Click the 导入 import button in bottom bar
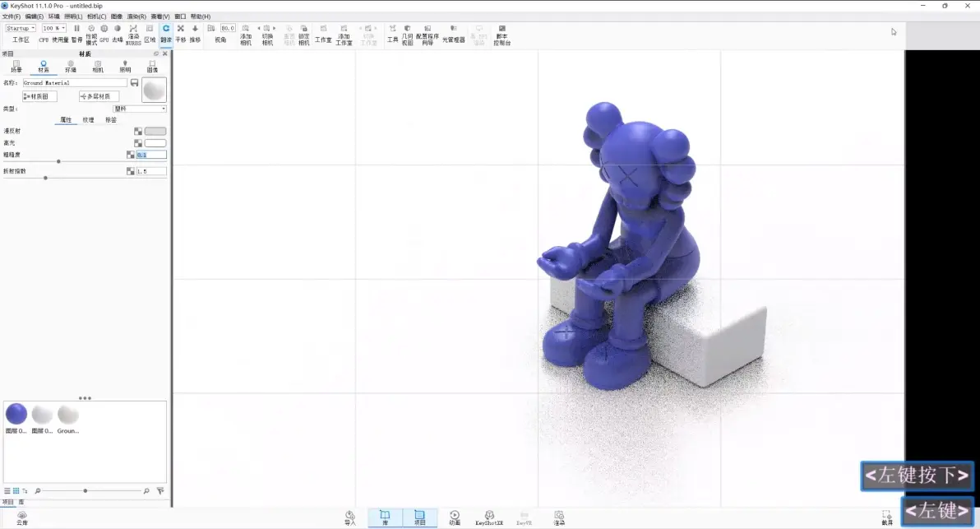Image resolution: width=980 pixels, height=529 pixels. coord(350,518)
